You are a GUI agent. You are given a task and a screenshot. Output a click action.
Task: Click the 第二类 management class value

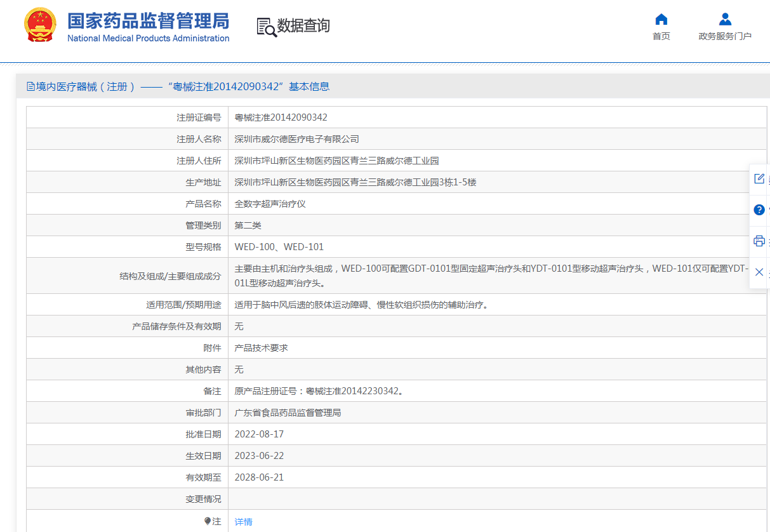pyautogui.click(x=248, y=225)
